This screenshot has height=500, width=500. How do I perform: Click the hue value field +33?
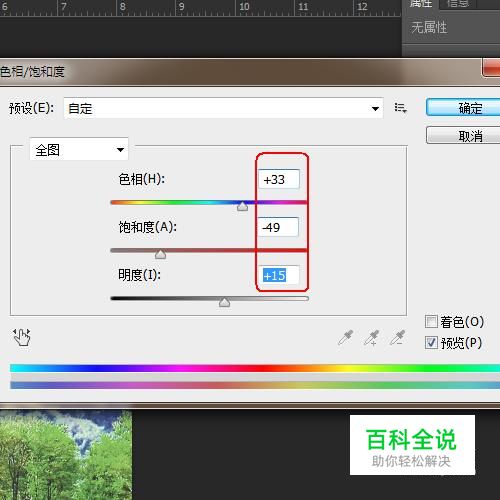click(279, 179)
